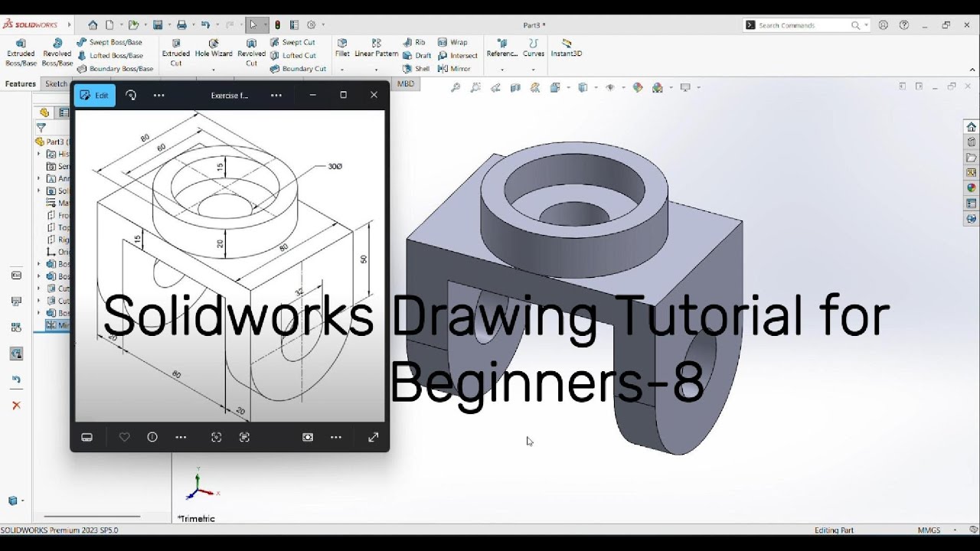Open the Help question mark icon

pos(904,24)
